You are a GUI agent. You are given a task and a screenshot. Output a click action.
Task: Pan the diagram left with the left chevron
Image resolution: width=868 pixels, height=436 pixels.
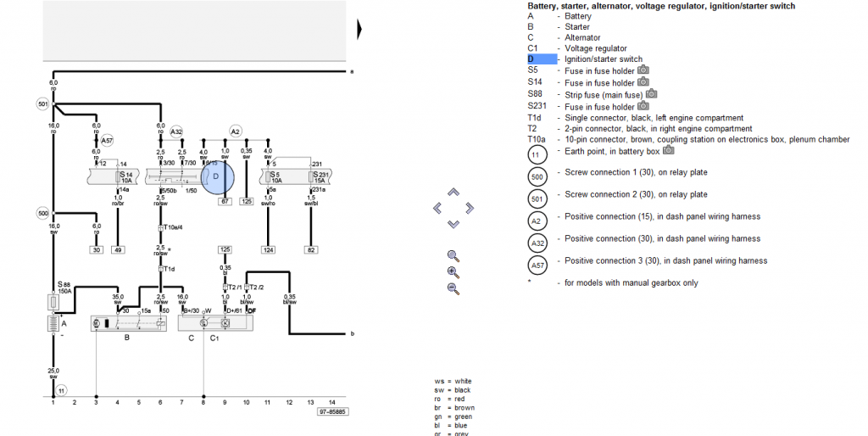(437, 209)
